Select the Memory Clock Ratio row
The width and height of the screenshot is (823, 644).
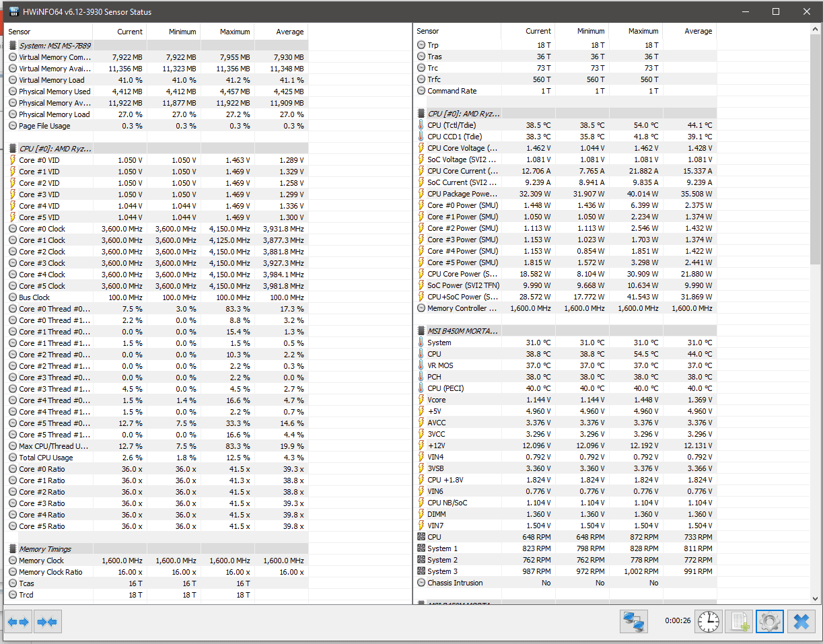pos(157,572)
